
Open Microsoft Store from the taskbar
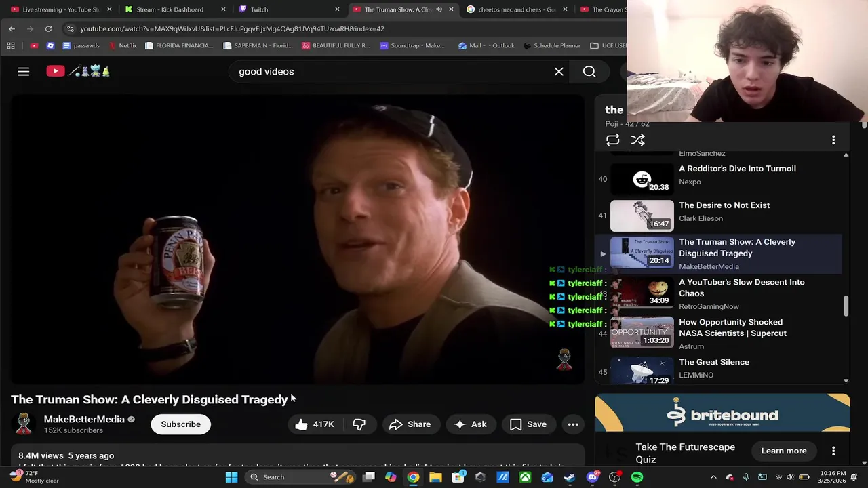(x=458, y=477)
